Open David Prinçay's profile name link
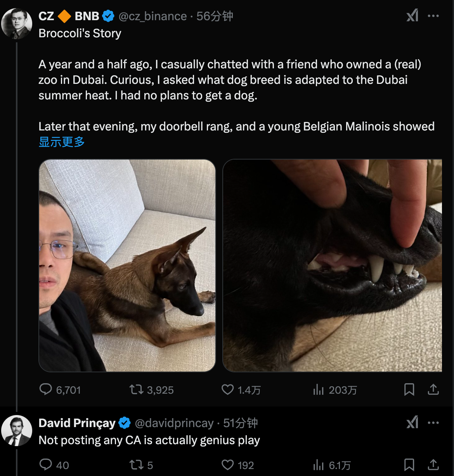 [x=77, y=423]
